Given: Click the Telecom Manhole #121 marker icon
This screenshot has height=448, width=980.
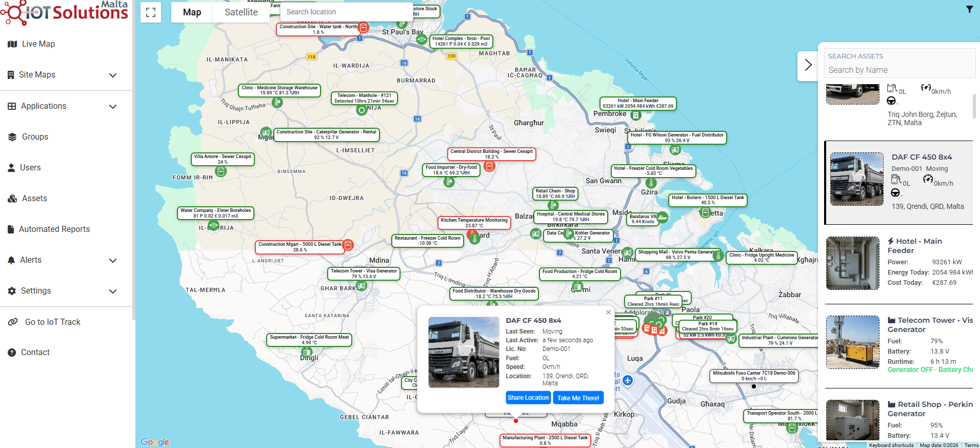Looking at the screenshot, I should tap(362, 110).
